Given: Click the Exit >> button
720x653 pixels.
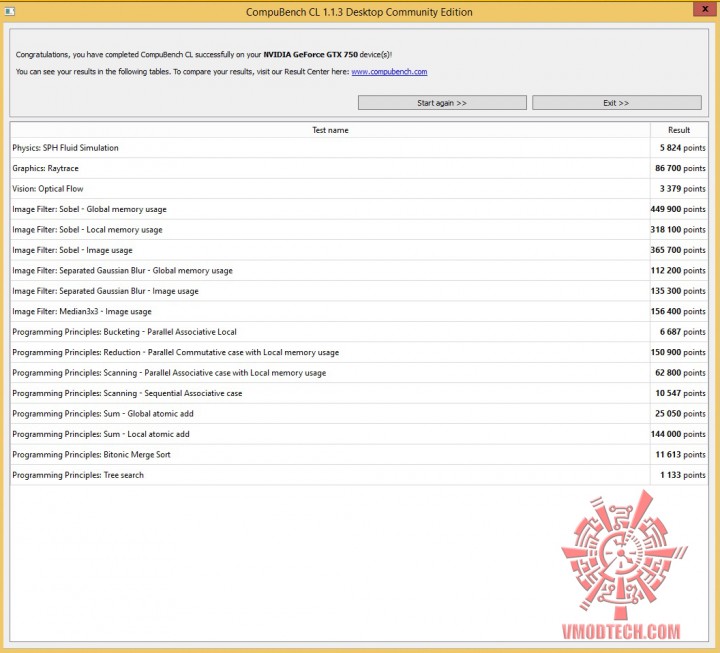Looking at the screenshot, I should click(616, 103).
